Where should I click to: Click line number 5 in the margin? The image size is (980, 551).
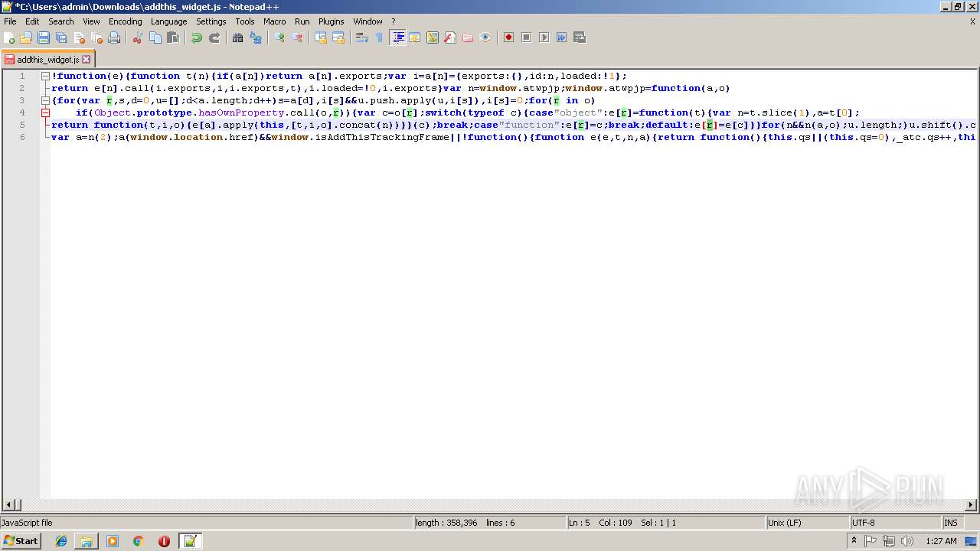(x=22, y=125)
